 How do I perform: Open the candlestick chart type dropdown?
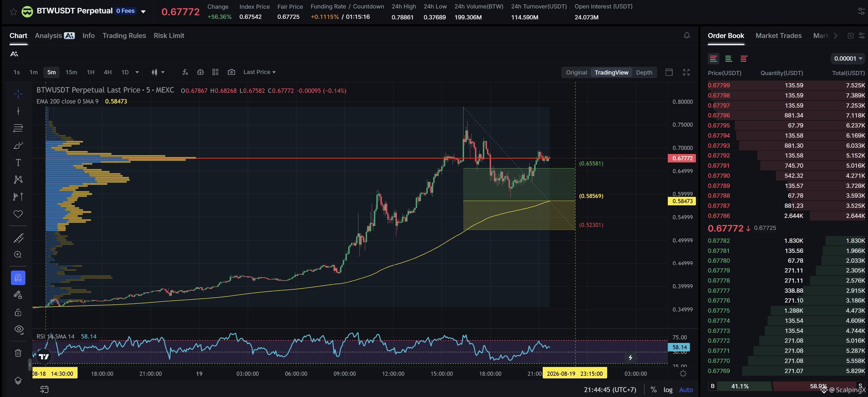click(x=158, y=72)
